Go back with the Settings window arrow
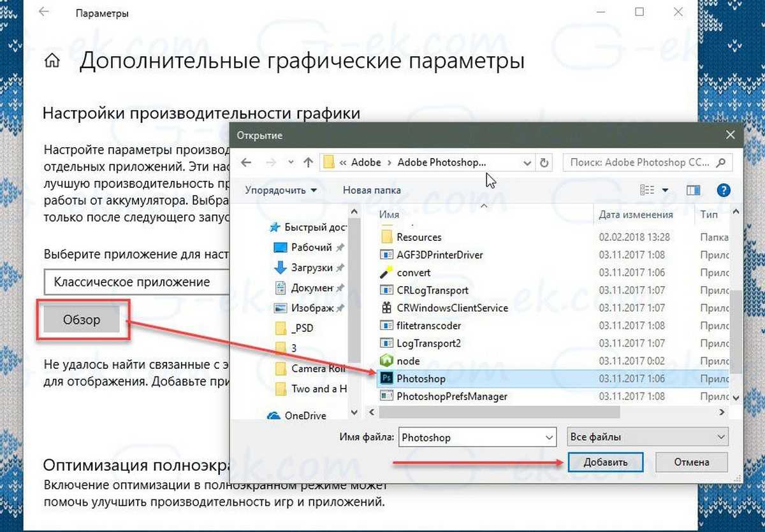 pos(44,12)
